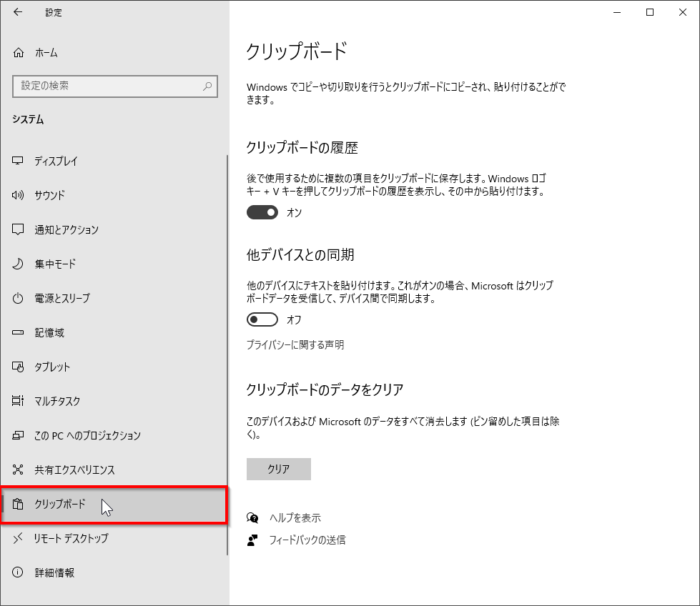The image size is (700, 606).
Task: Select 通知とアクション in sidebar
Action: pyautogui.click(x=114, y=229)
